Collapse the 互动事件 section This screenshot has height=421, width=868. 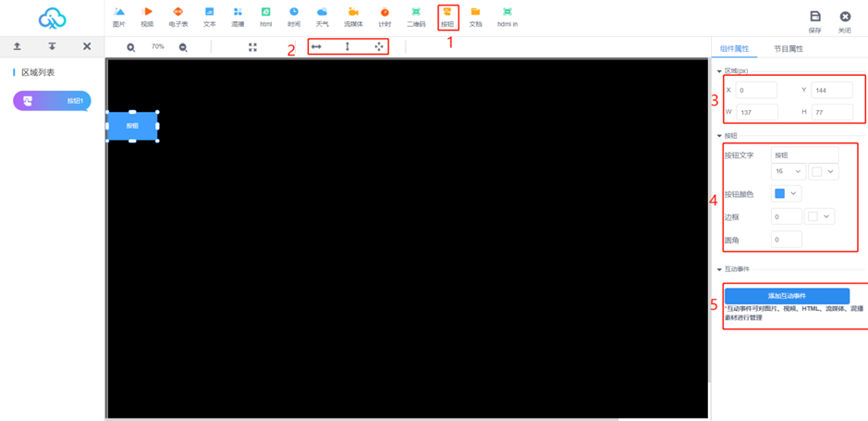point(720,269)
